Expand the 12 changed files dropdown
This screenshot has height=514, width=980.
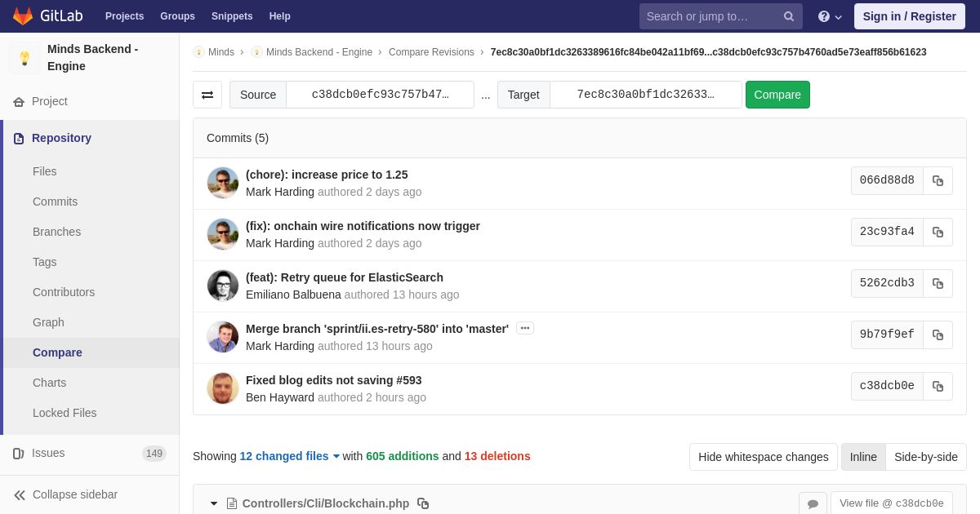(290, 456)
